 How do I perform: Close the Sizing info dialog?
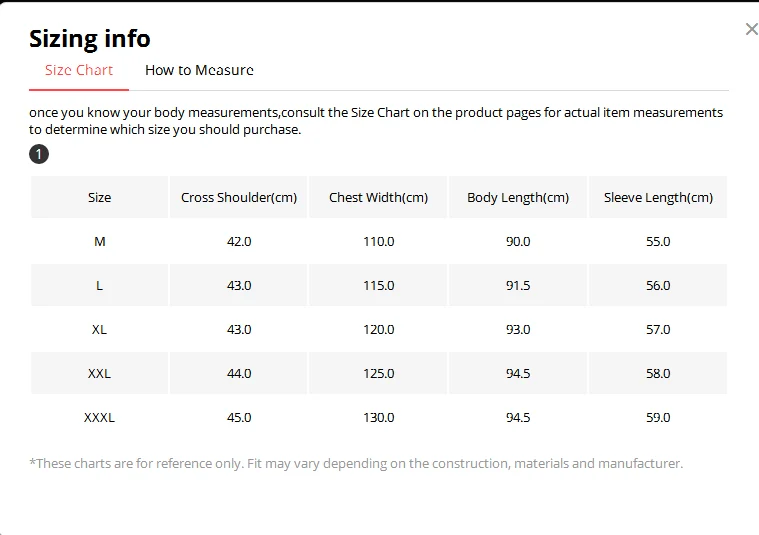[751, 29]
